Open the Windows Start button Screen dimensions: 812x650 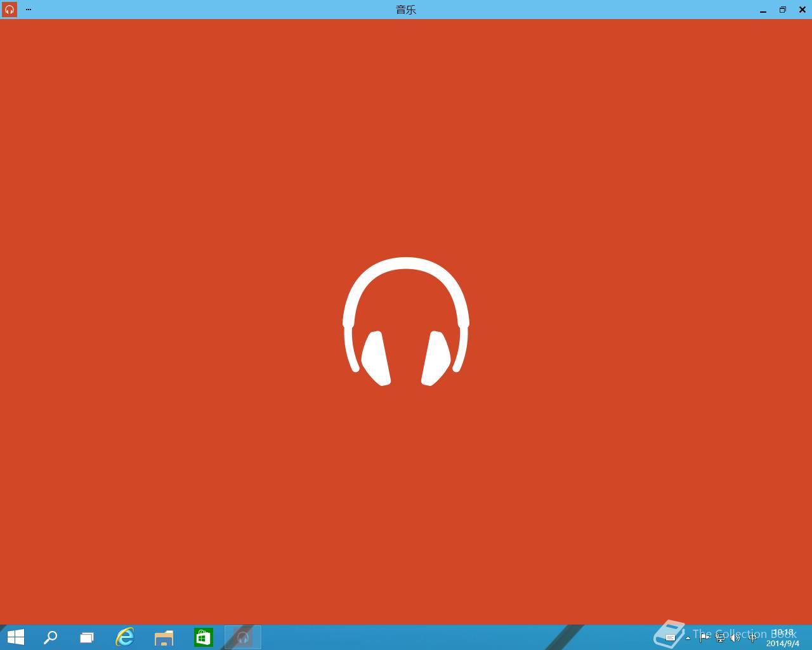pyautogui.click(x=15, y=637)
